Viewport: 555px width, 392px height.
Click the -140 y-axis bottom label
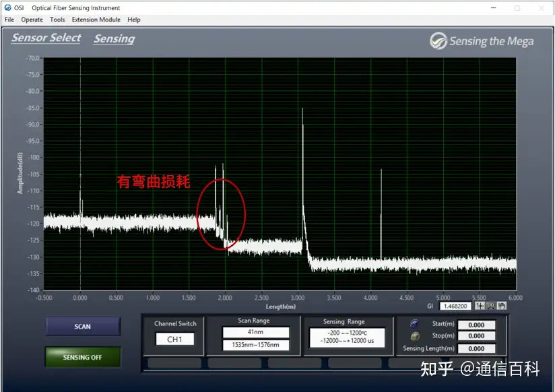[34, 290]
